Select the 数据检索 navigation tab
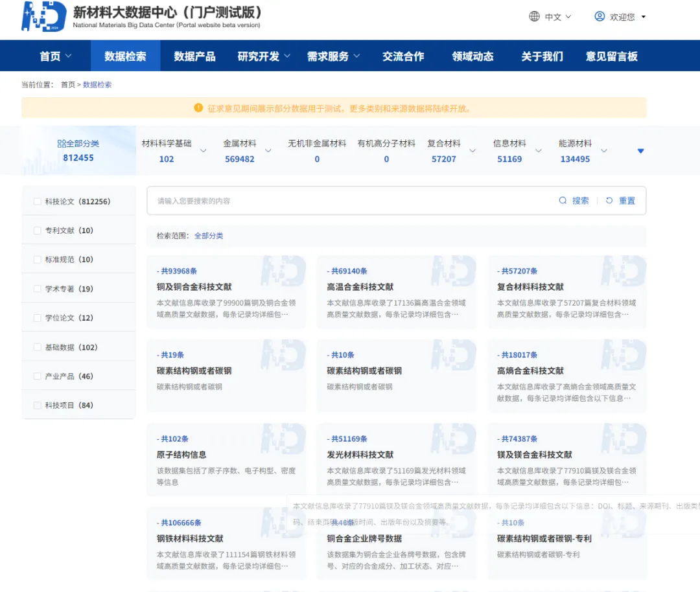700x592 pixels. (x=126, y=56)
